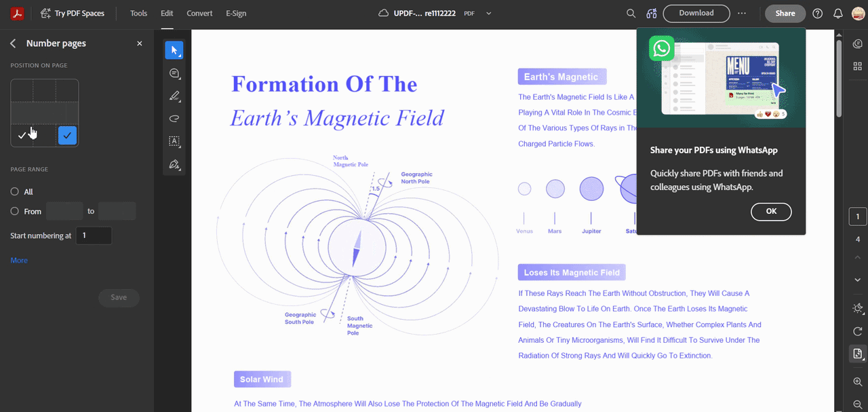
Task: Open the notifications bell
Action: coord(838,14)
